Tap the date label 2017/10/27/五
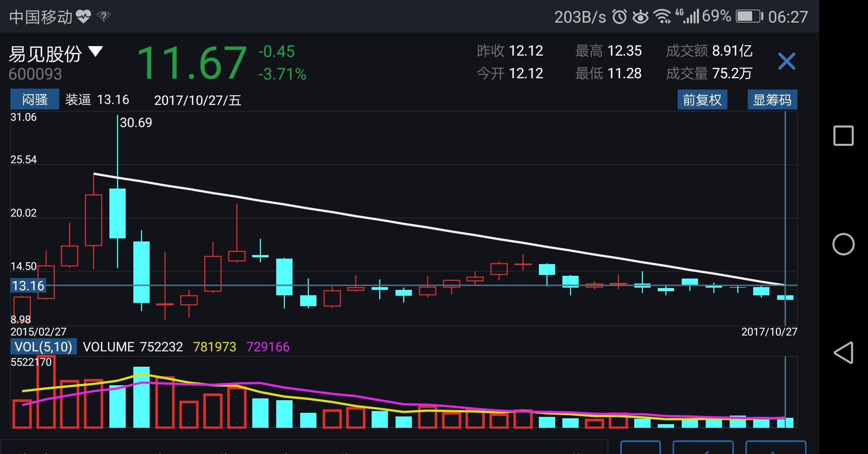 (x=198, y=100)
